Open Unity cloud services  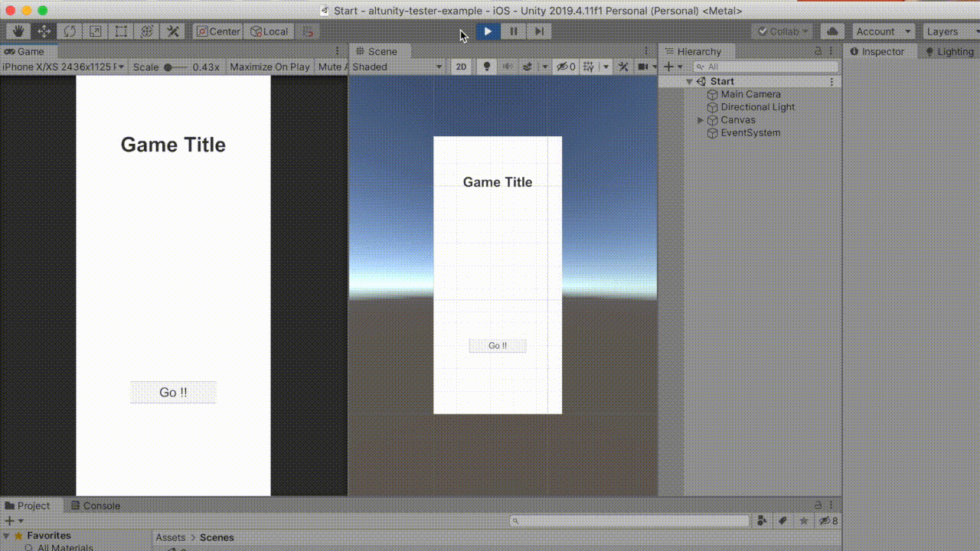click(x=832, y=31)
